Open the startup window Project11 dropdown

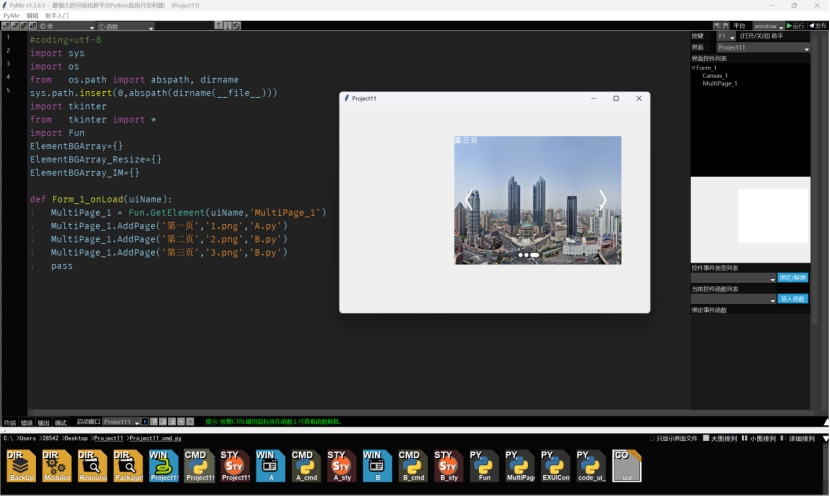click(x=121, y=422)
